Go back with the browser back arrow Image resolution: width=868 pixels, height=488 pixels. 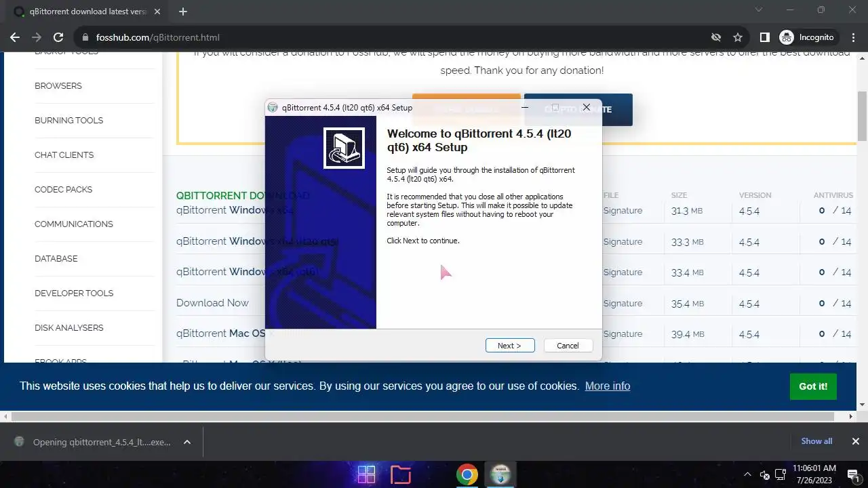click(15, 37)
